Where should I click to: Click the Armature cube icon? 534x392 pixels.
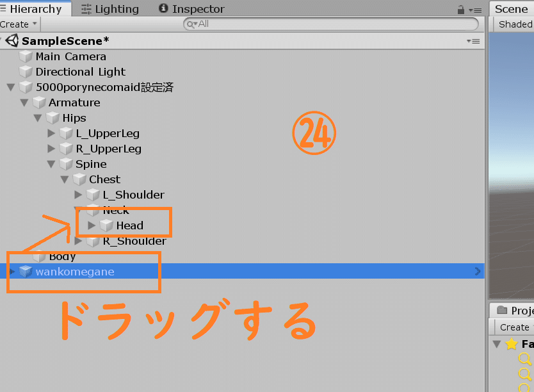pyautogui.click(x=39, y=102)
